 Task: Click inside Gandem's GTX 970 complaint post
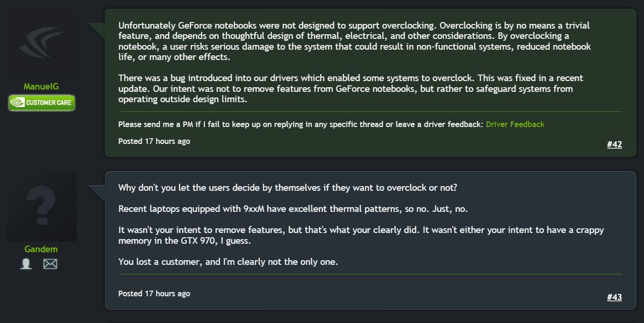(x=328, y=220)
